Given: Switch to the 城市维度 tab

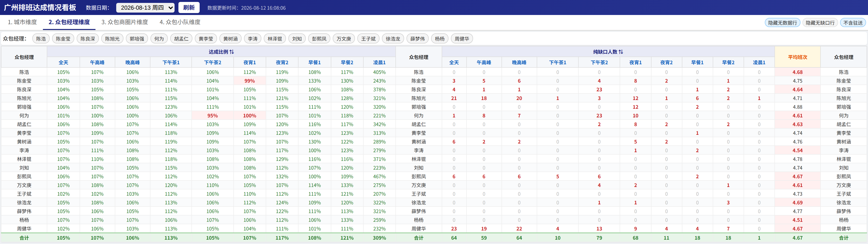Looking at the screenshot, I should point(22,22).
